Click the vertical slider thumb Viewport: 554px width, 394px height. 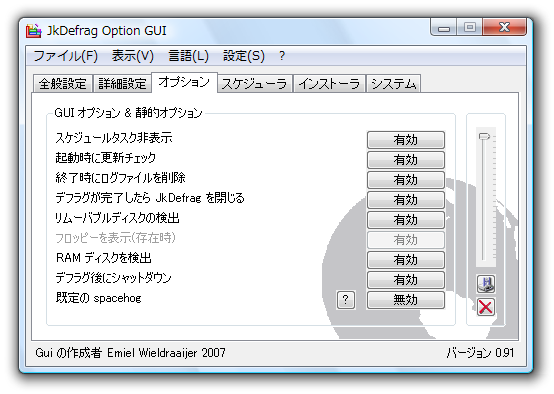[484, 136]
